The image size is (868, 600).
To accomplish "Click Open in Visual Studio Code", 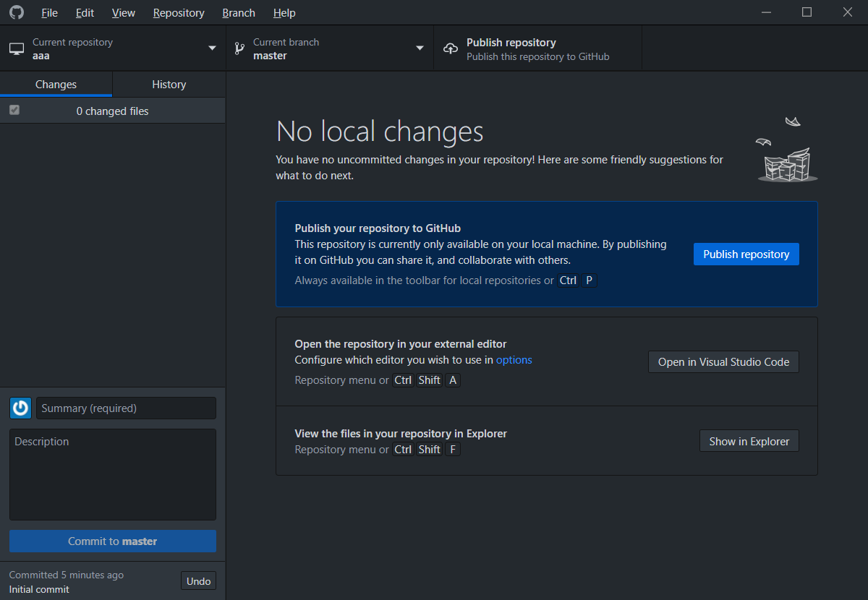I will coord(723,362).
